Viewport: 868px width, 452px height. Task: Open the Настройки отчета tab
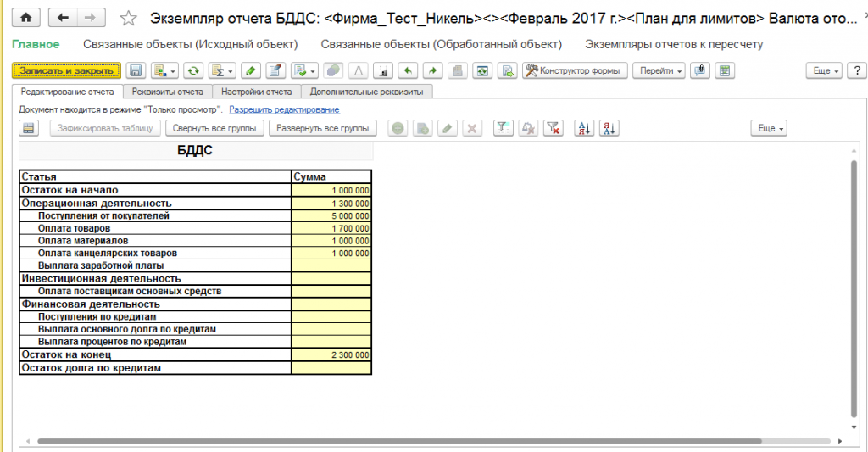click(256, 92)
